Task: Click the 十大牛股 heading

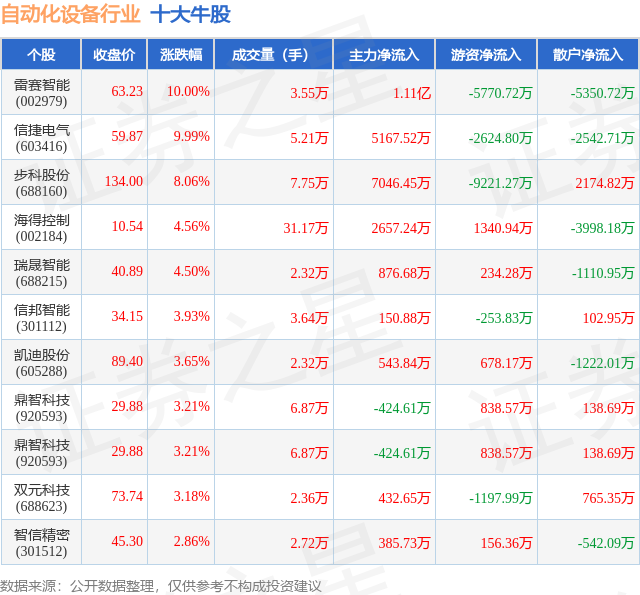Action: point(190,15)
